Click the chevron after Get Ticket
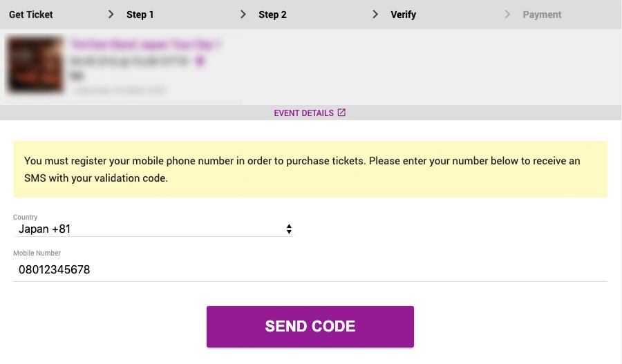The height and width of the screenshot is (364, 622). point(111,15)
